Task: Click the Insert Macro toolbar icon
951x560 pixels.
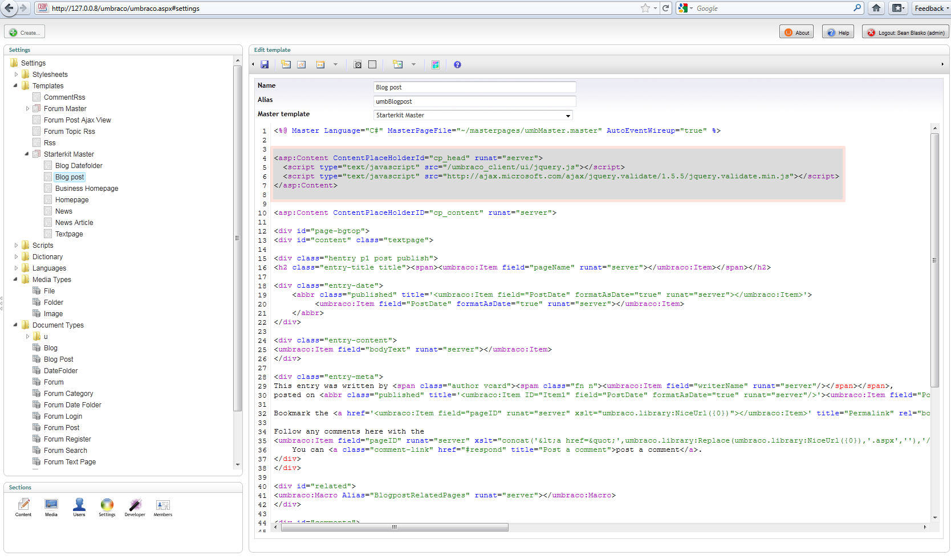Action: (320, 65)
